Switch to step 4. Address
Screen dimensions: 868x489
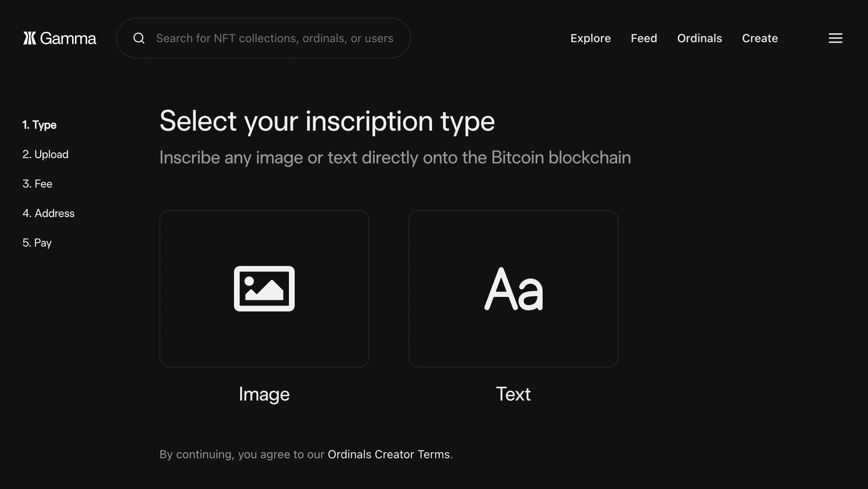[x=48, y=213]
